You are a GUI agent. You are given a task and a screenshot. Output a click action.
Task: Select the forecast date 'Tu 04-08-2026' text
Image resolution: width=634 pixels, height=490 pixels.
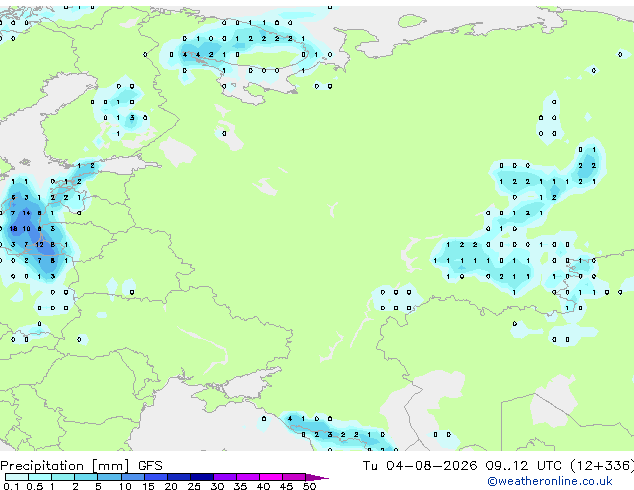(420, 466)
